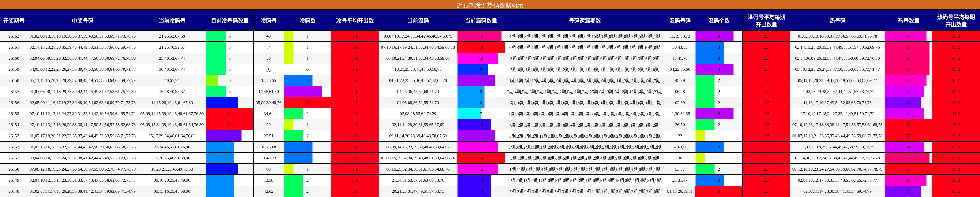Viewport: 980px width, 197px height.
Task: Click current cold codes 40,67,74
Action: pos(172,80)
